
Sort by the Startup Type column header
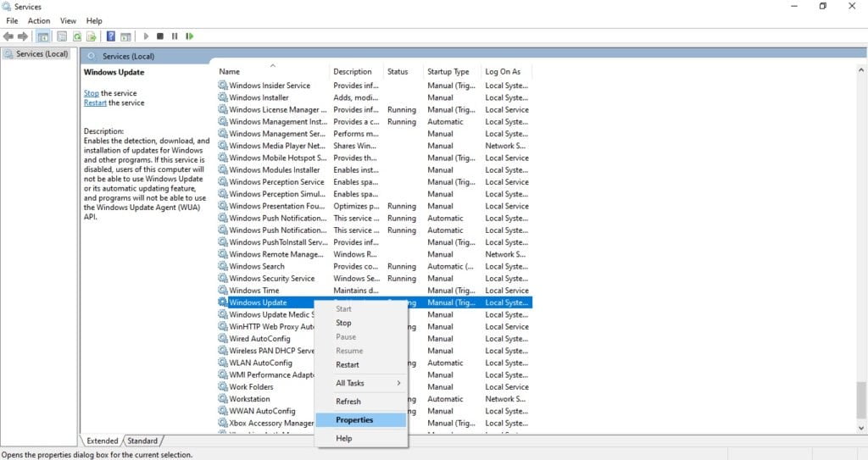pyautogui.click(x=453, y=71)
